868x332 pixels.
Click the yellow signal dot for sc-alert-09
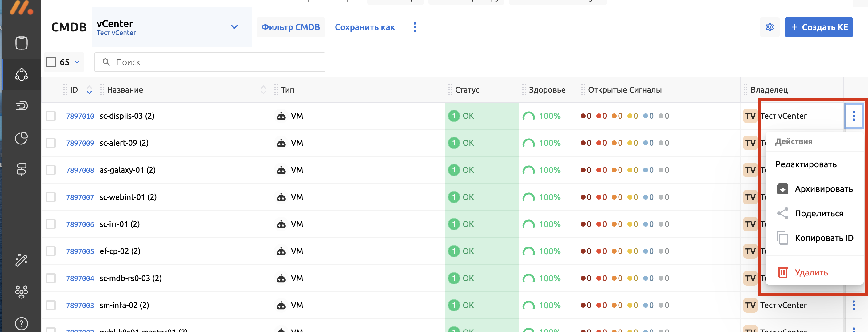pyautogui.click(x=629, y=143)
